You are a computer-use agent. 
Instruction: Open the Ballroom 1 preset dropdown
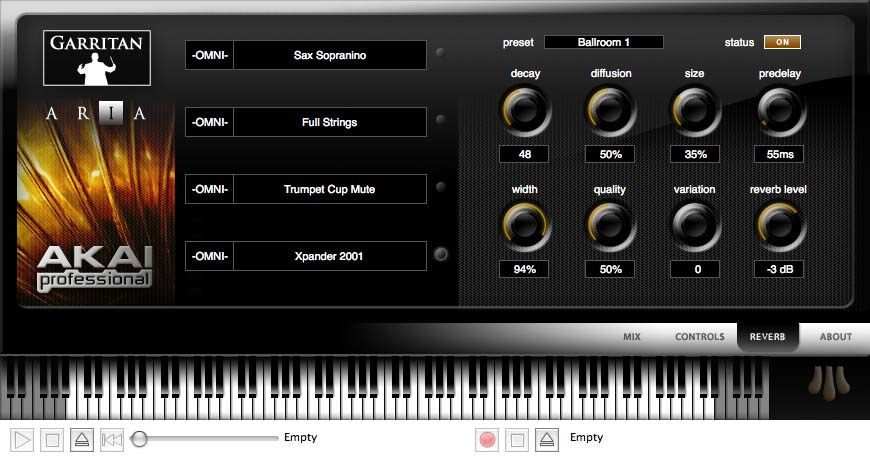(x=603, y=42)
